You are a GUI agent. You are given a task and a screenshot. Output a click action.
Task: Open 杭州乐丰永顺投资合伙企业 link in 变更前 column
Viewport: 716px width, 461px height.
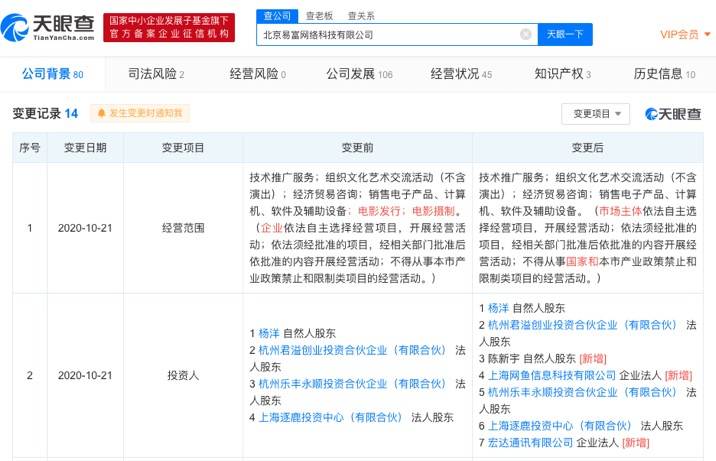pos(352,384)
